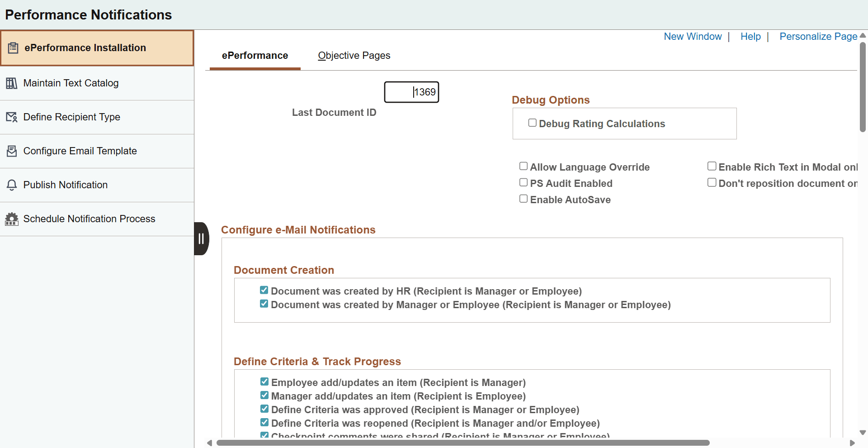
Task: Click the Help link
Action: point(750,37)
